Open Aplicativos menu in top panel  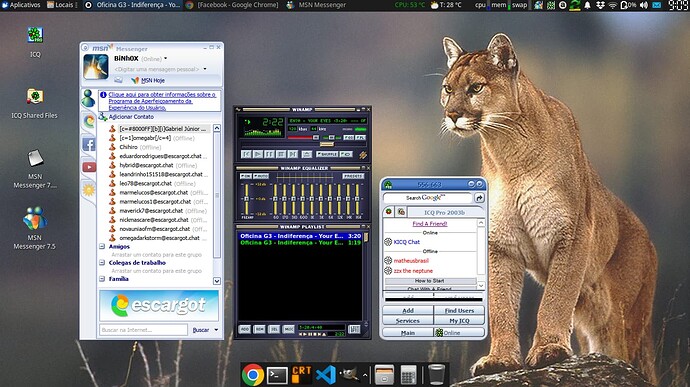click(x=22, y=5)
